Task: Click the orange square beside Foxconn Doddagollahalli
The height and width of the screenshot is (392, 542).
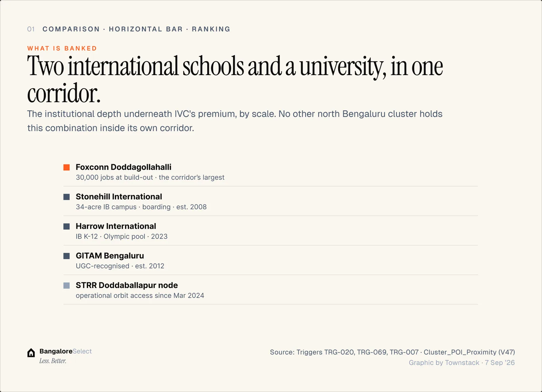Action: [67, 167]
